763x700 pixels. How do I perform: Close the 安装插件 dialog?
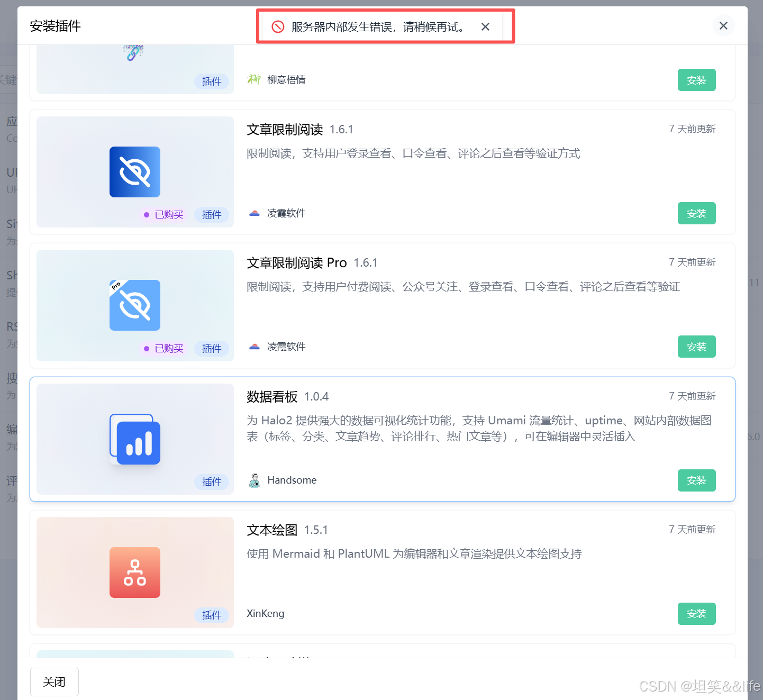click(723, 25)
